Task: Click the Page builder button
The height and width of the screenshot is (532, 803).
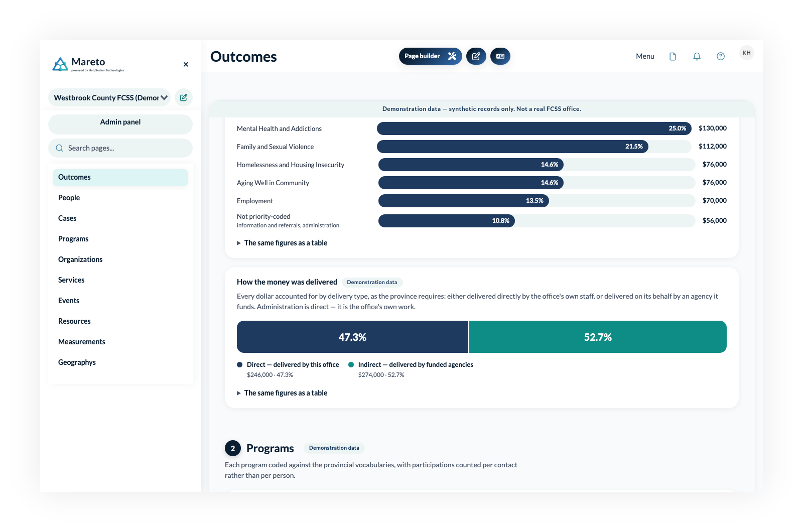Action: click(x=430, y=56)
